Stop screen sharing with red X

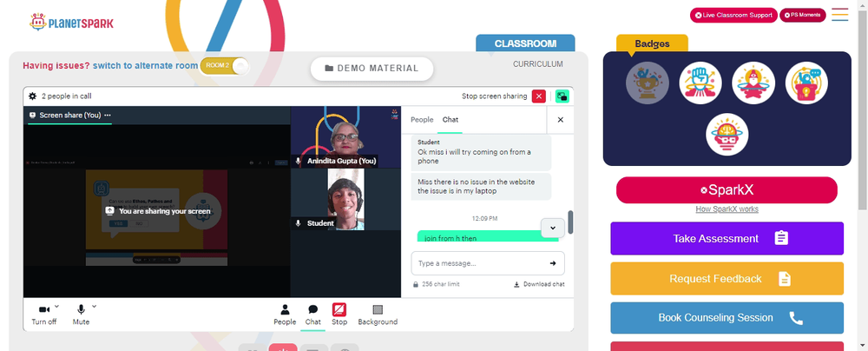click(x=539, y=96)
